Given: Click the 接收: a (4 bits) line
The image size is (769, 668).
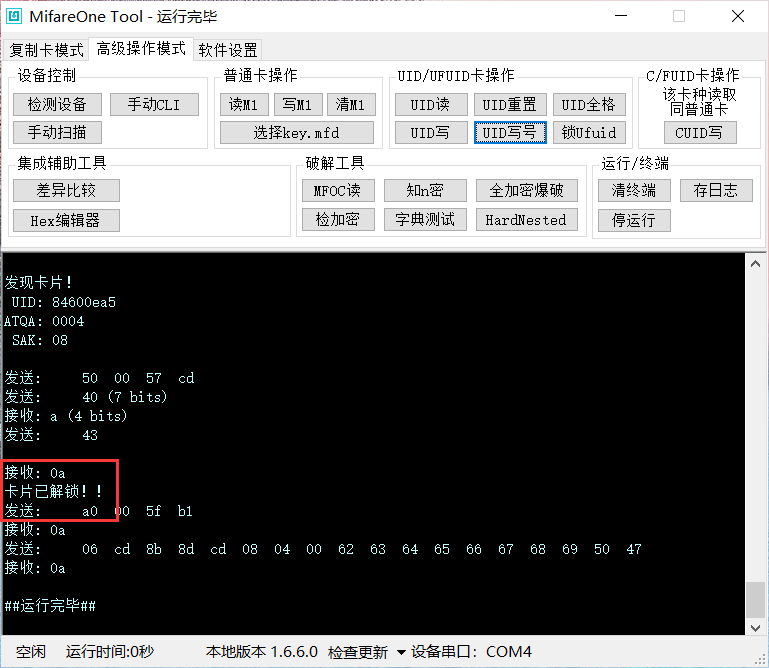Looking at the screenshot, I should (x=66, y=416).
